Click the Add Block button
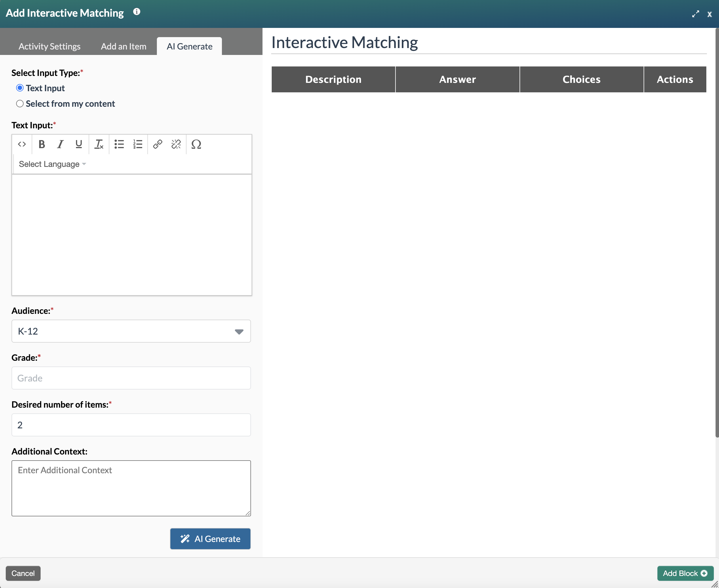Image resolution: width=719 pixels, height=588 pixels. pyautogui.click(x=685, y=573)
